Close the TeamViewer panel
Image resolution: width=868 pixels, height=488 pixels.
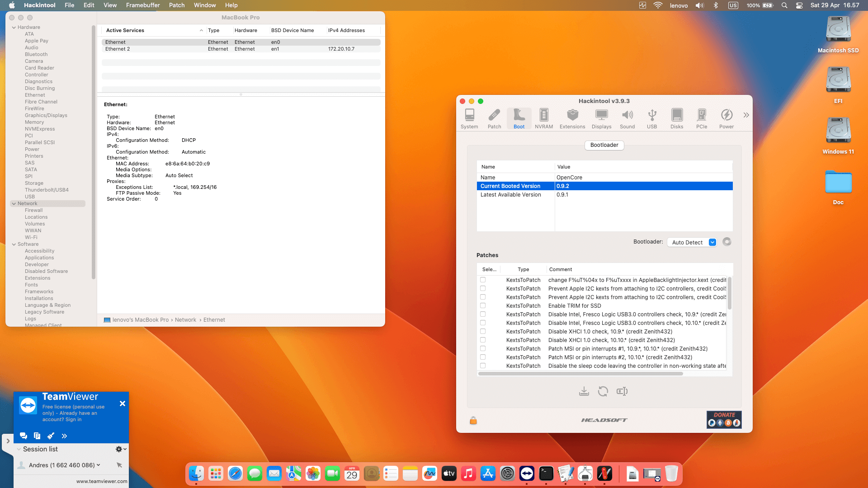click(123, 404)
